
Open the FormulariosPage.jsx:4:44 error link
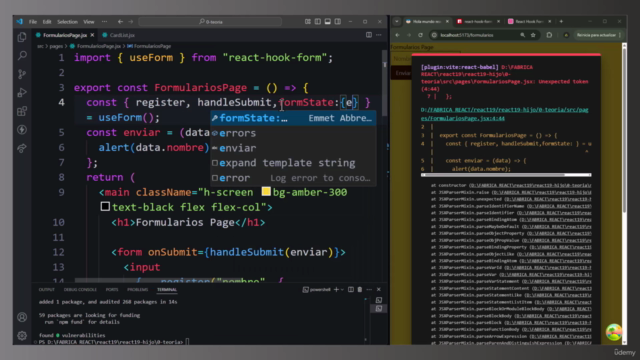click(504, 114)
